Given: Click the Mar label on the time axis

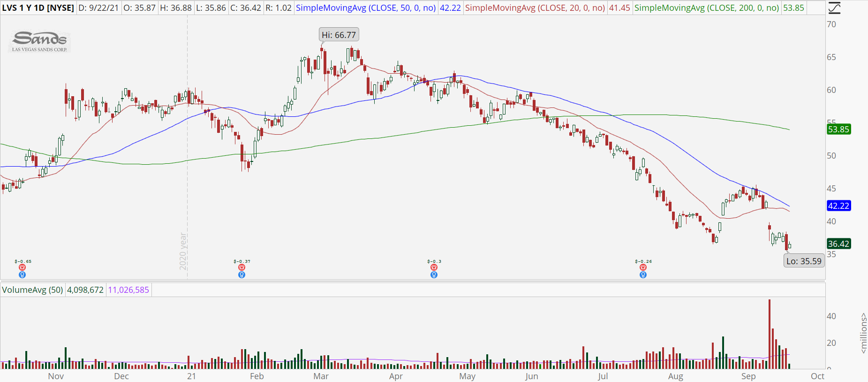Looking at the screenshot, I should point(321,376).
